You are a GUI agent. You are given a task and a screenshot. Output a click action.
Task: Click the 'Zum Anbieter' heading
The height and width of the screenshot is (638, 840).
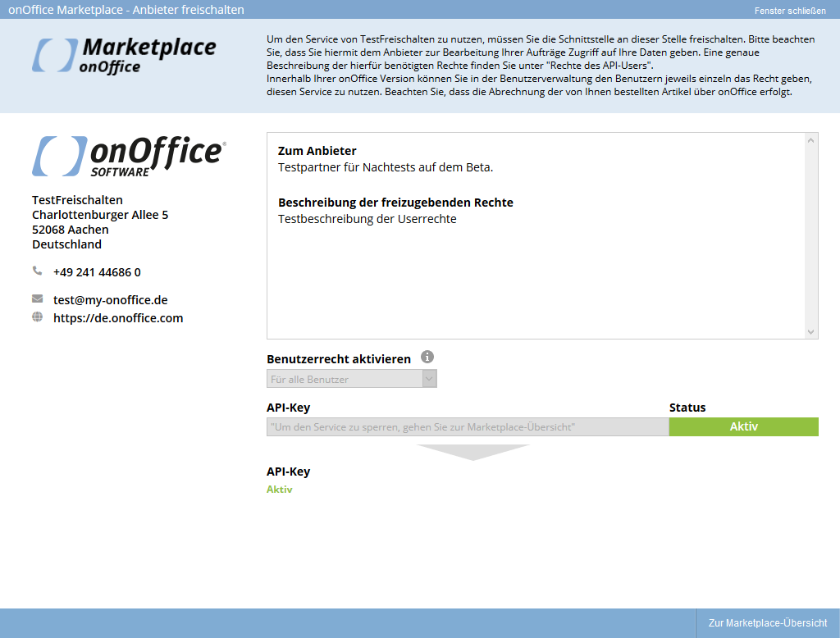[x=317, y=151]
